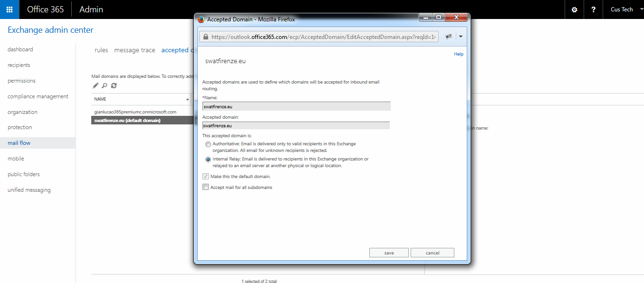Image resolution: width=644 pixels, height=283 pixels.
Task: Refresh the accepted domains list
Action: [114, 85]
